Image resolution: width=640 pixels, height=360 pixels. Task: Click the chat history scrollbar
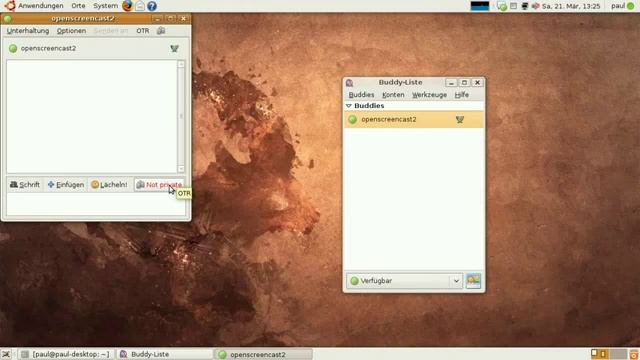[181, 116]
